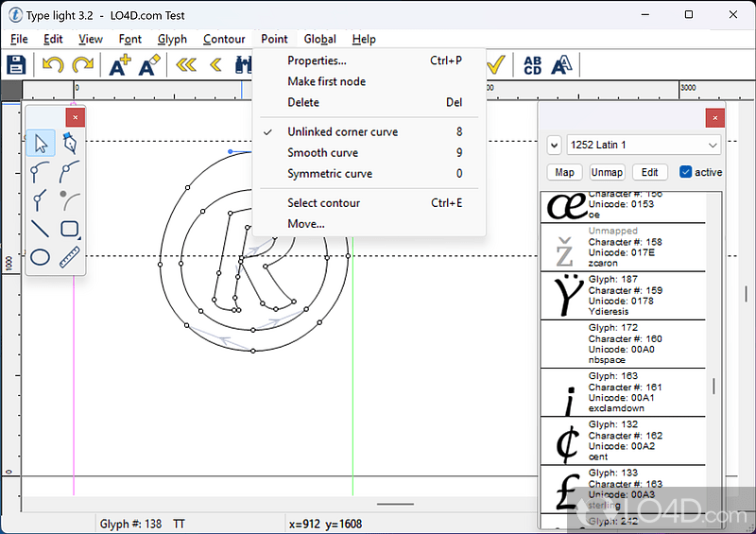Click the Map button
The image size is (756, 534).
564,172
